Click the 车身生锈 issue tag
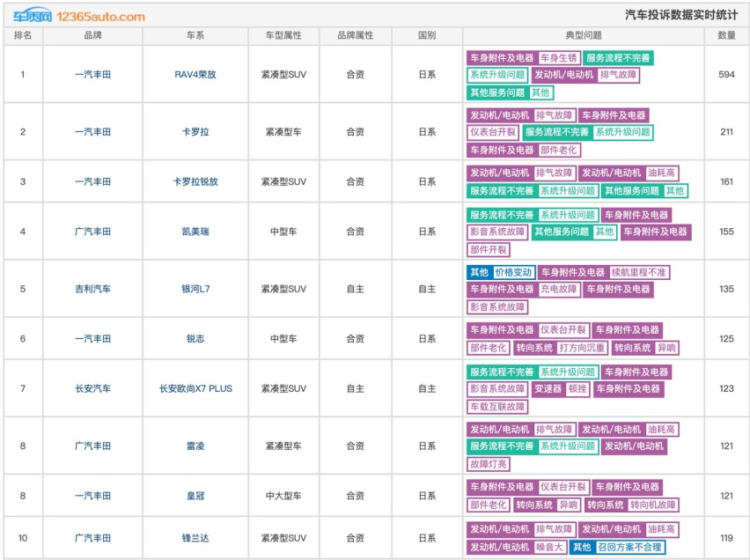The image size is (750, 560). point(558,58)
